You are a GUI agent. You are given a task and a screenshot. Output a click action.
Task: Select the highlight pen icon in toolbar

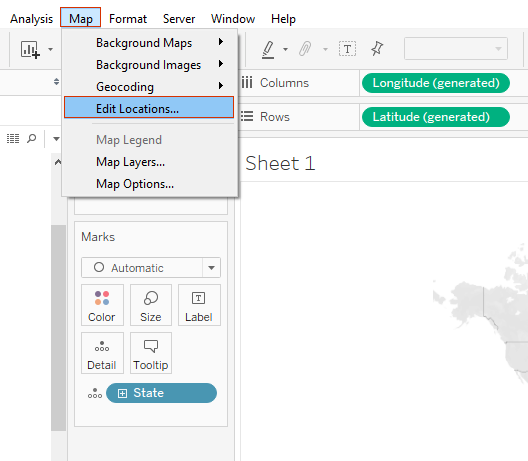tap(268, 50)
